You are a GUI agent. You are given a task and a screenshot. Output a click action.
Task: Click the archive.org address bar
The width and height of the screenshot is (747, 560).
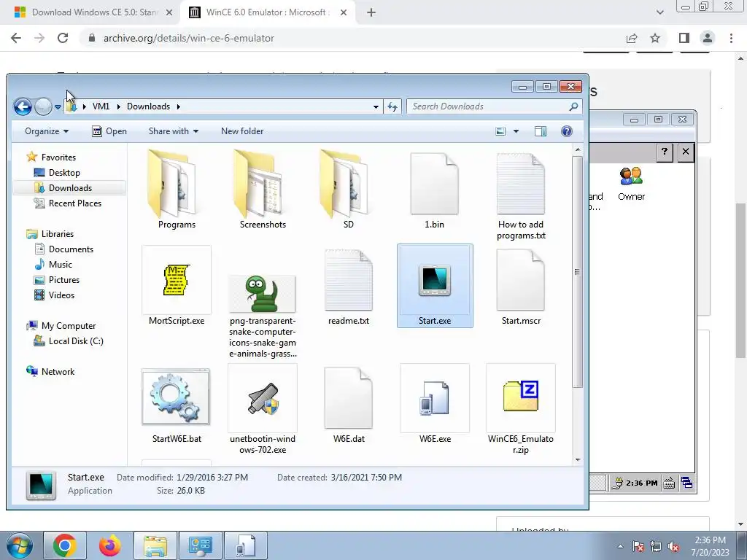[352, 38]
